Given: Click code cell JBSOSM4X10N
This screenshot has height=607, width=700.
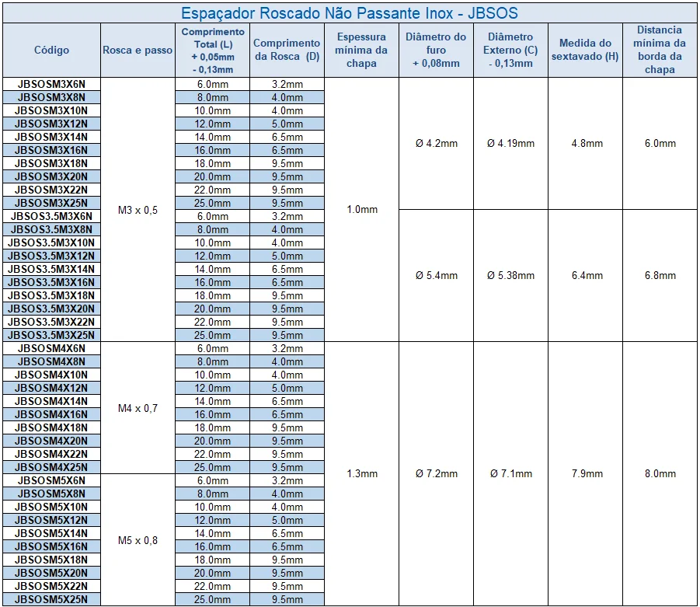Looking at the screenshot, I should click(52, 375).
